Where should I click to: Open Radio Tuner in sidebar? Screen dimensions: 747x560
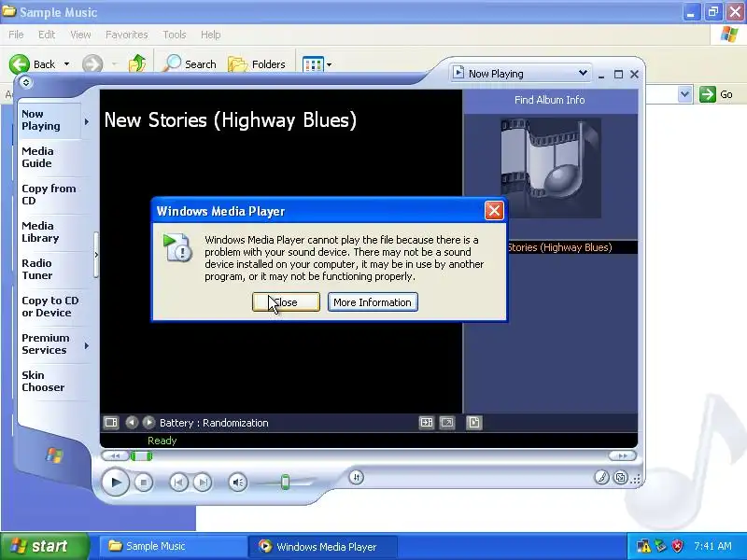36,269
